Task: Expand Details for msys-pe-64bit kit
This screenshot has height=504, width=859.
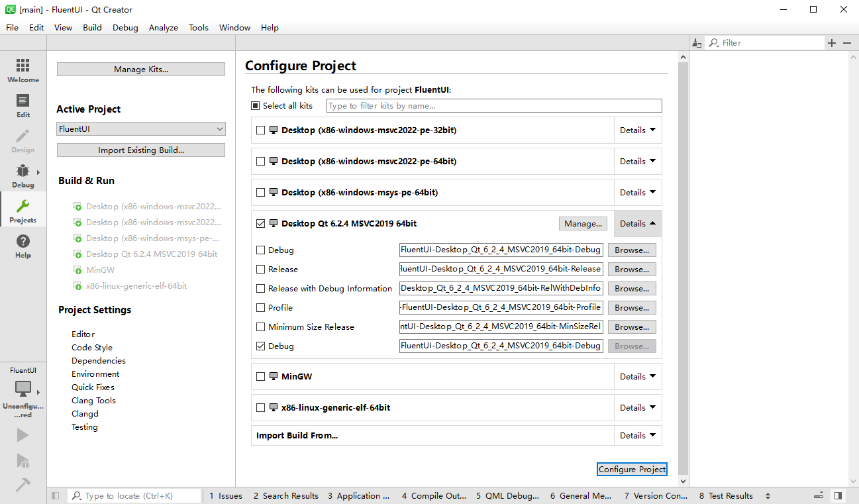Action: (638, 193)
